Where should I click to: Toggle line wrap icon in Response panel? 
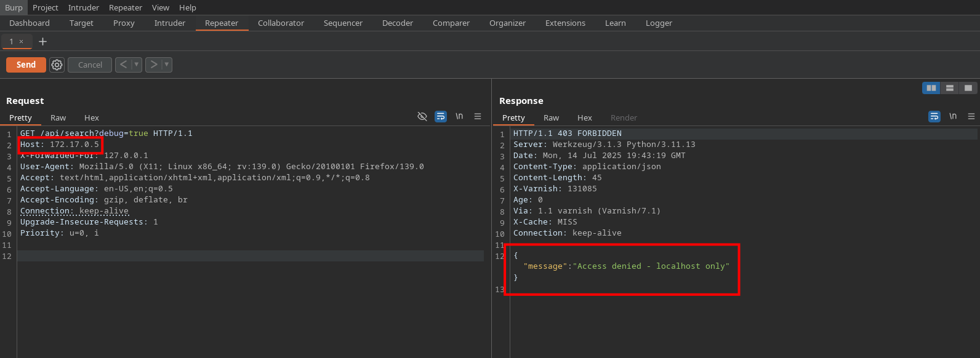(x=934, y=116)
